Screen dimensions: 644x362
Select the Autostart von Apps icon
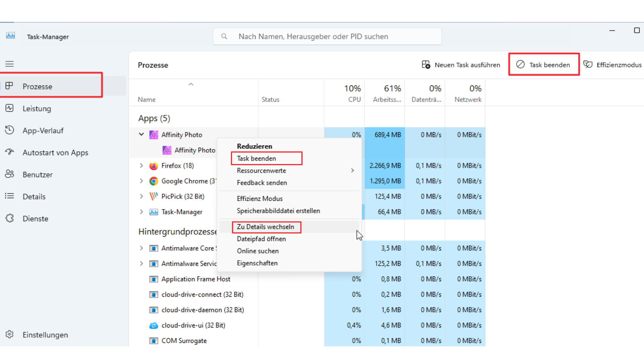point(9,152)
